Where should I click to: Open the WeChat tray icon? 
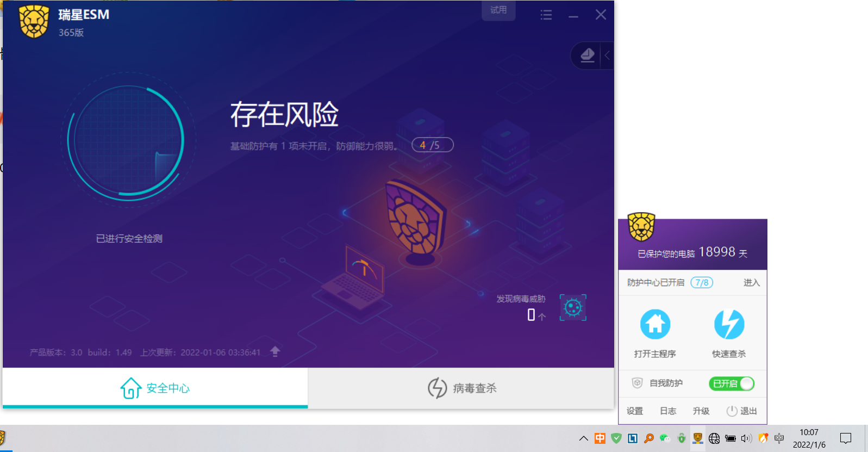(665, 438)
